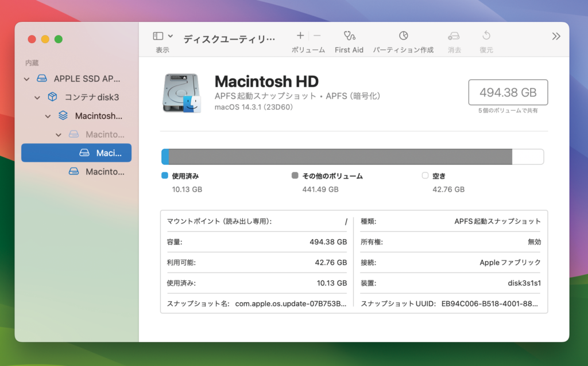Select the コンテナ disk3 cube icon
The width and height of the screenshot is (588, 366).
pos(52,96)
